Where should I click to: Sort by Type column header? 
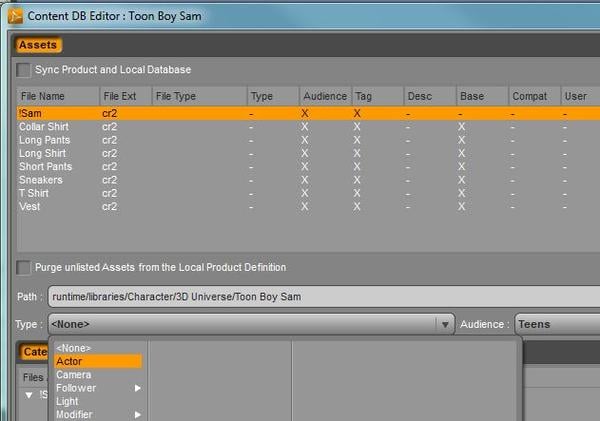click(273, 96)
